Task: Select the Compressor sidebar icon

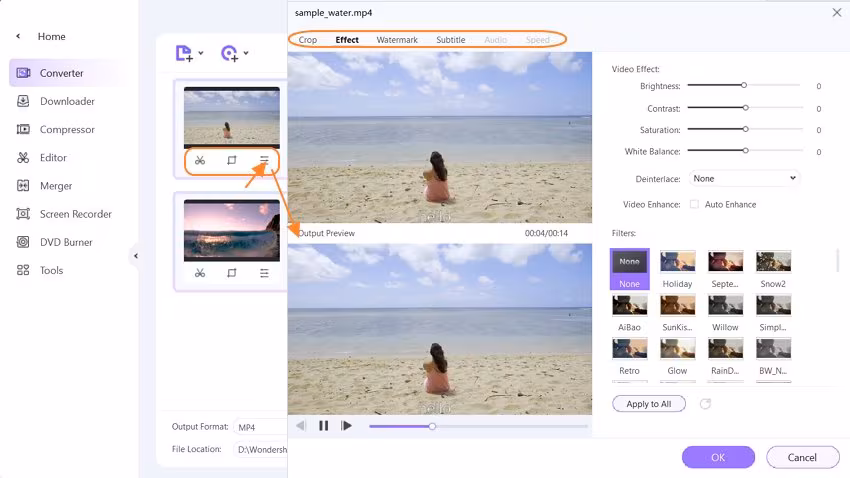Action: (x=23, y=129)
